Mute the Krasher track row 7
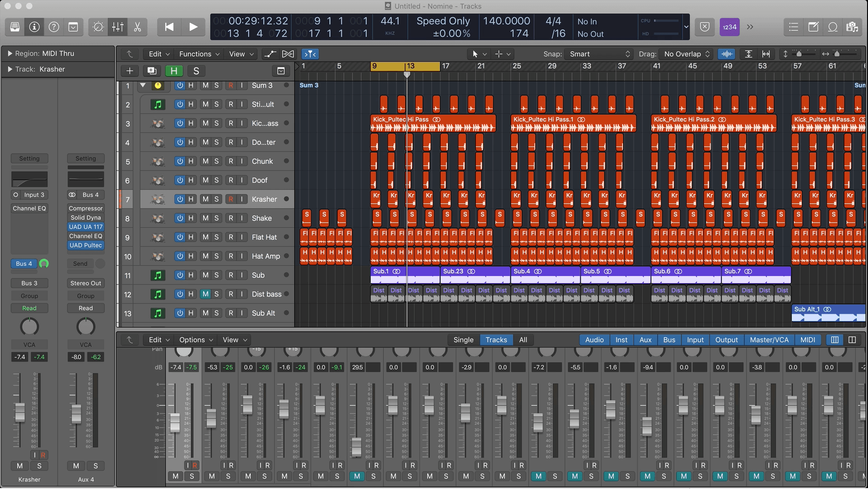 click(x=205, y=199)
